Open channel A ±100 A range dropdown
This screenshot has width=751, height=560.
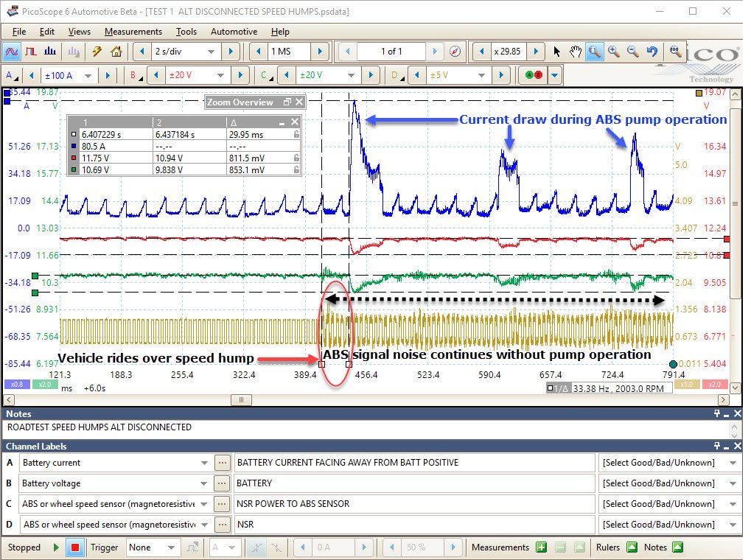pos(88,76)
